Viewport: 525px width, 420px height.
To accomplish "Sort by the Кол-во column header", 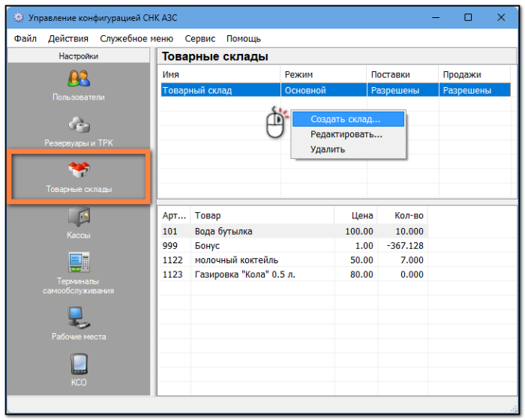I will pos(403,215).
